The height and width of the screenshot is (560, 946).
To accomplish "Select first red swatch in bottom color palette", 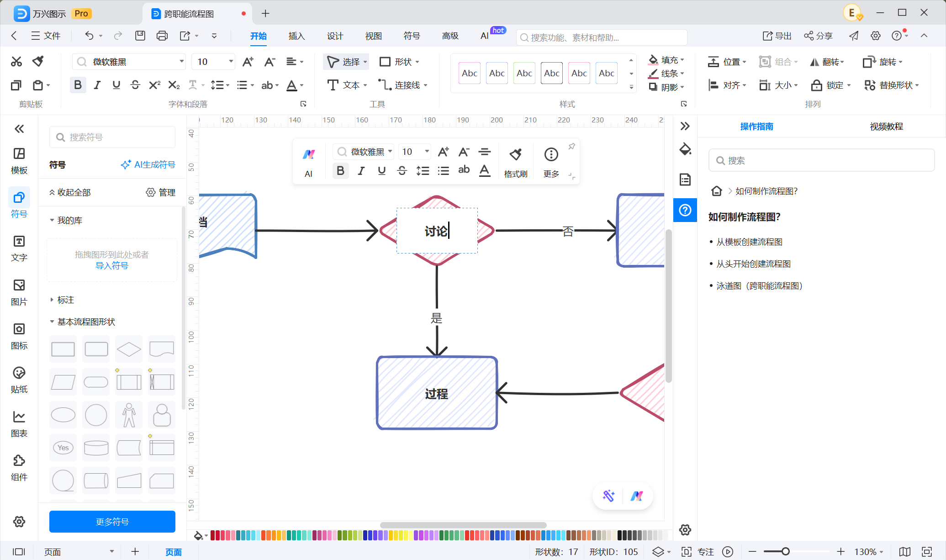I will pyautogui.click(x=213, y=535).
